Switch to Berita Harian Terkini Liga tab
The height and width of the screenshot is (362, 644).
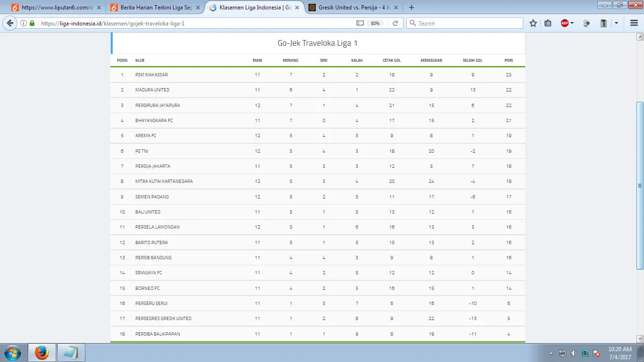click(x=156, y=8)
